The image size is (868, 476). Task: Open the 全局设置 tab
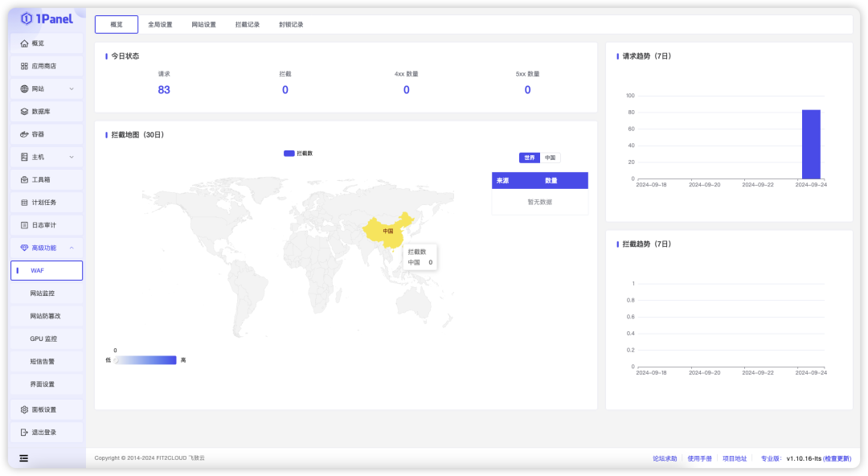click(x=162, y=24)
